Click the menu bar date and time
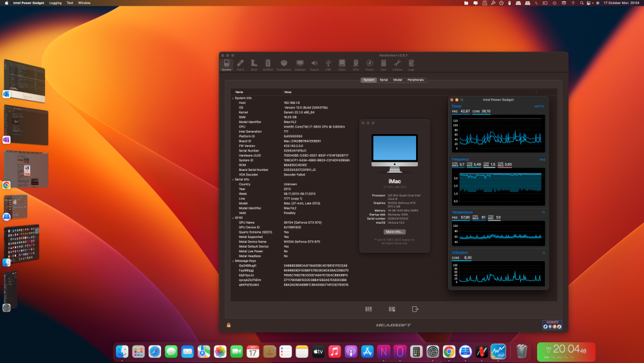Screen dimensions: 644x363 621,3
